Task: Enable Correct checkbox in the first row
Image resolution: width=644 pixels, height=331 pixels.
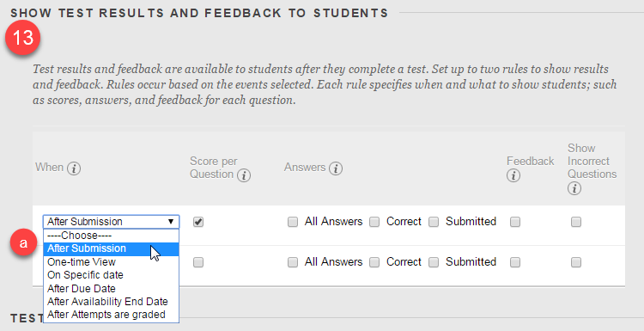Action: pos(374,222)
